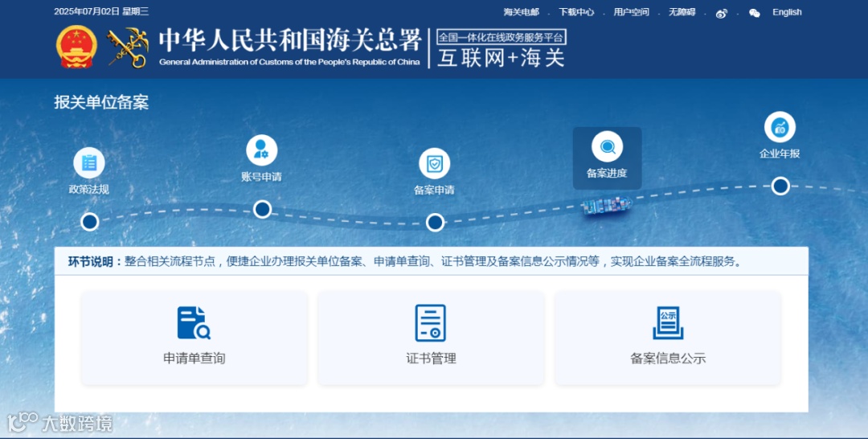868x439 pixels.
Task: Click the 备案申请 label
Action: tap(435, 191)
